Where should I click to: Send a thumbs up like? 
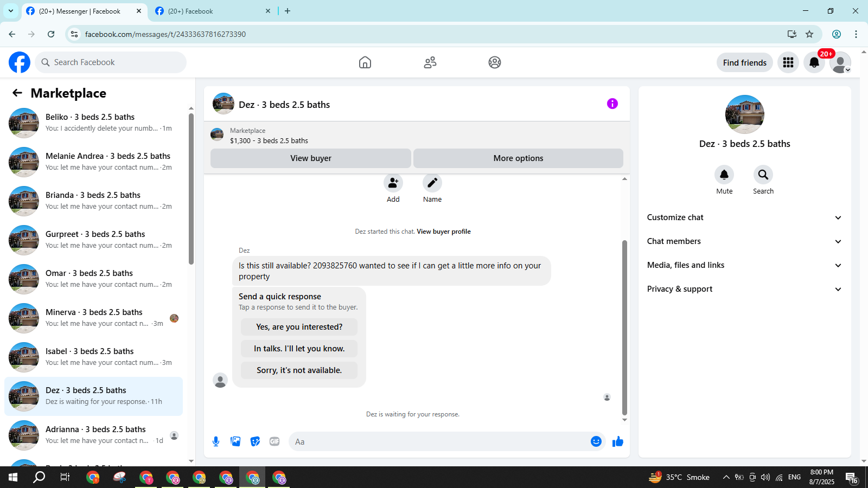618,441
